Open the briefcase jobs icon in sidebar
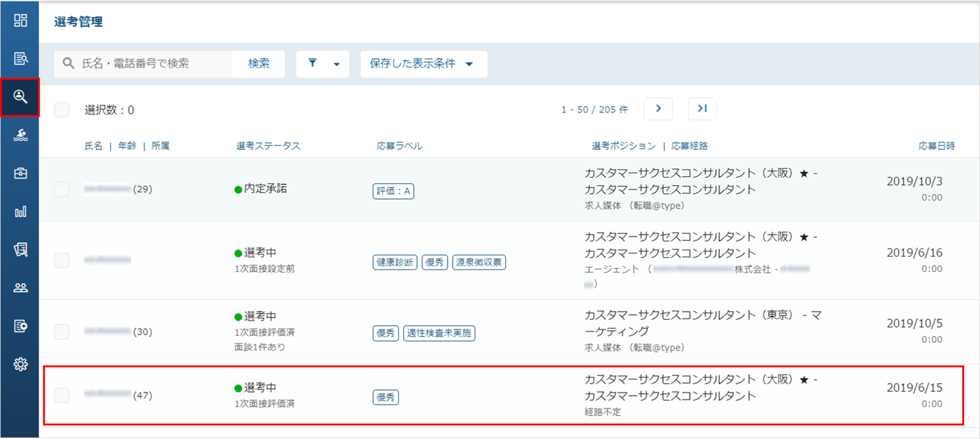Viewport: 980px width, 439px height. tap(20, 173)
